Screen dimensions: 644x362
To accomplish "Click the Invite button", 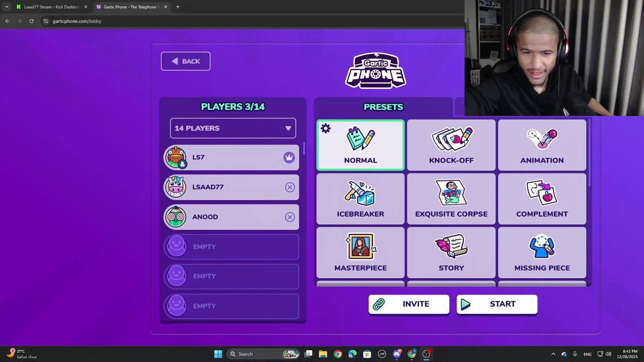I will pos(409,304).
